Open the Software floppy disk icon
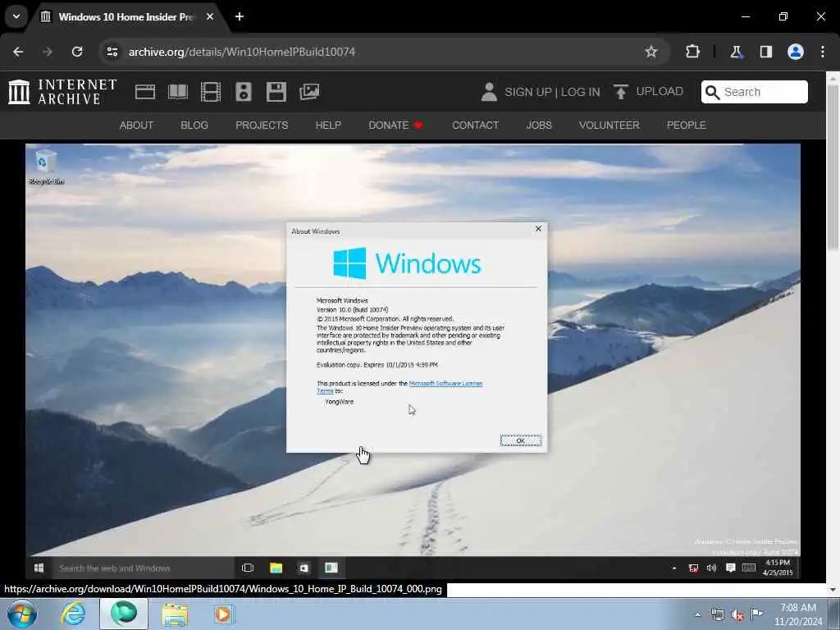840x630 pixels. pyautogui.click(x=276, y=92)
